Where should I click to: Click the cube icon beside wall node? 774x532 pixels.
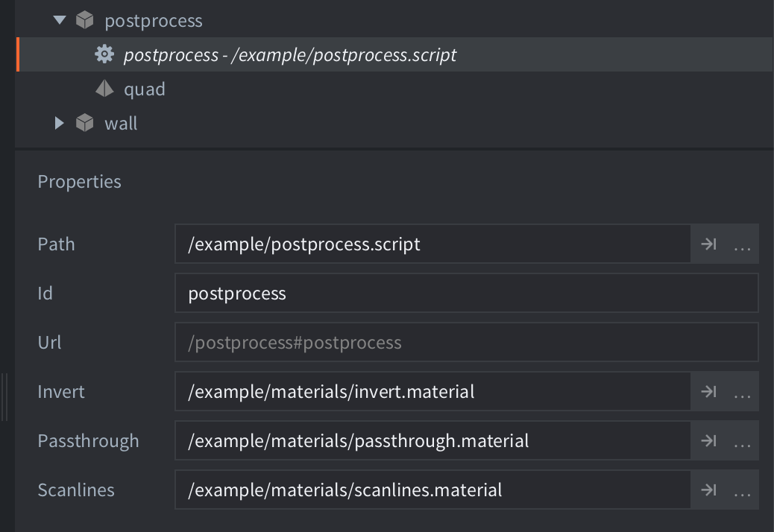[x=84, y=123]
